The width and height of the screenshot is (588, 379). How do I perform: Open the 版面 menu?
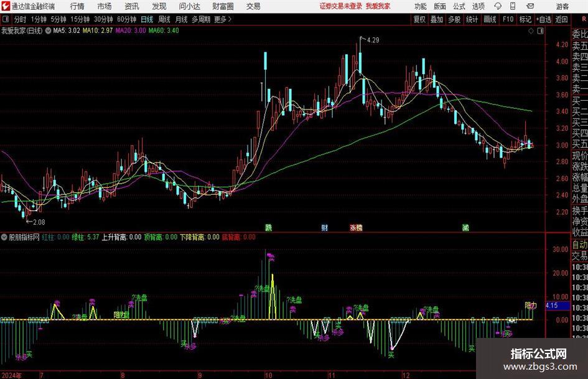pyautogui.click(x=439, y=6)
